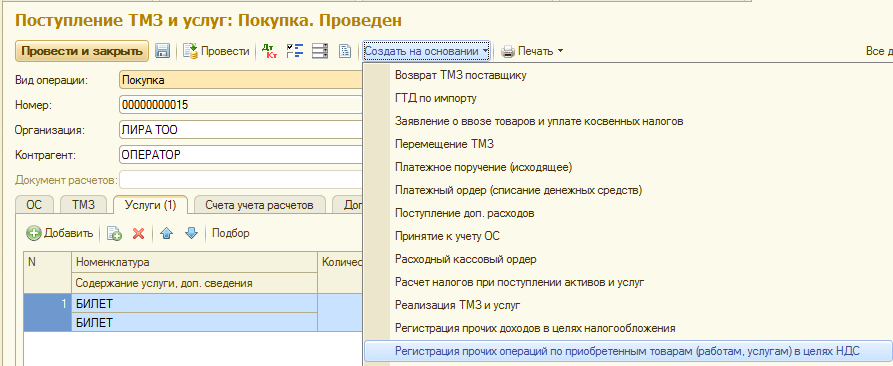
Task: Move the row down with the blue arrow
Action: coord(191,233)
